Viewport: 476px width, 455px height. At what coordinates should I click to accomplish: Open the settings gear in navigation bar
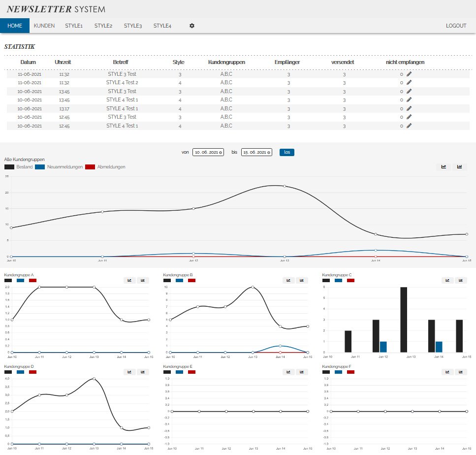[x=192, y=26]
